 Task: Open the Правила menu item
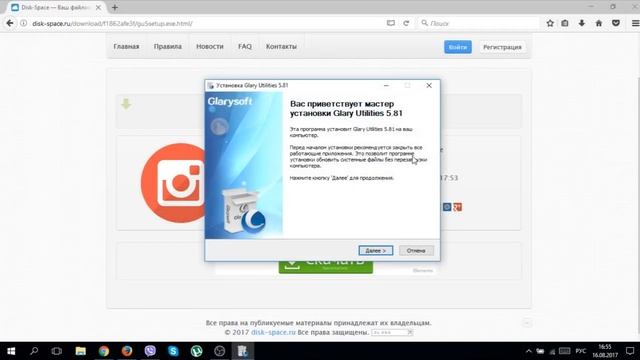tap(168, 47)
